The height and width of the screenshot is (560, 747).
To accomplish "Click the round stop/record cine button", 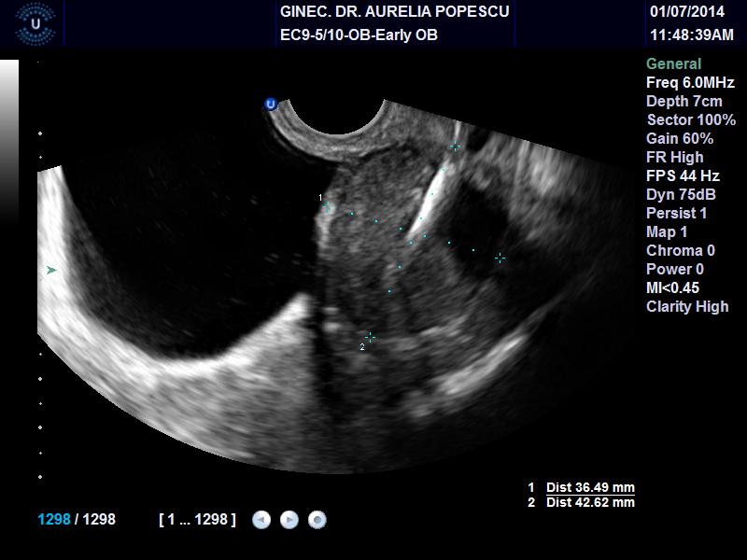I will coord(317,520).
